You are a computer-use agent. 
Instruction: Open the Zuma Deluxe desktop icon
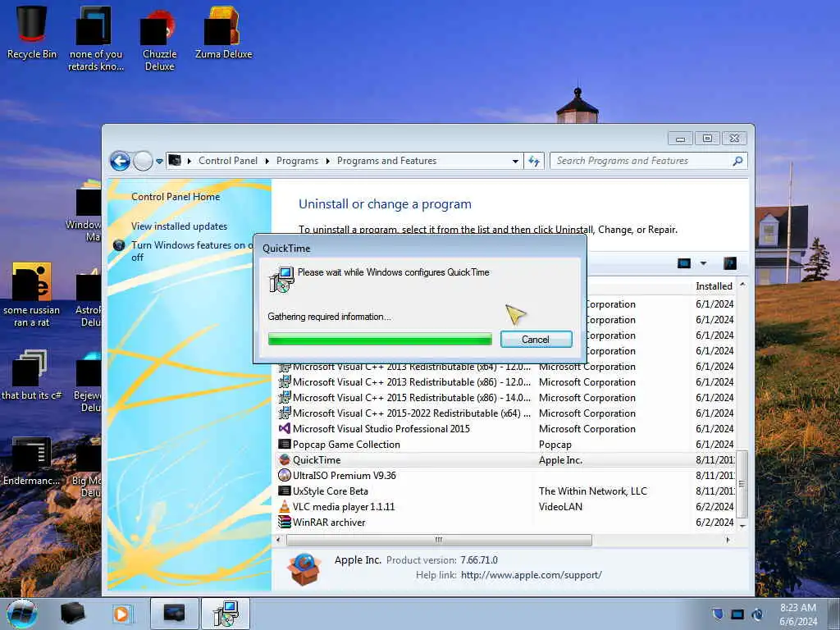click(x=223, y=32)
